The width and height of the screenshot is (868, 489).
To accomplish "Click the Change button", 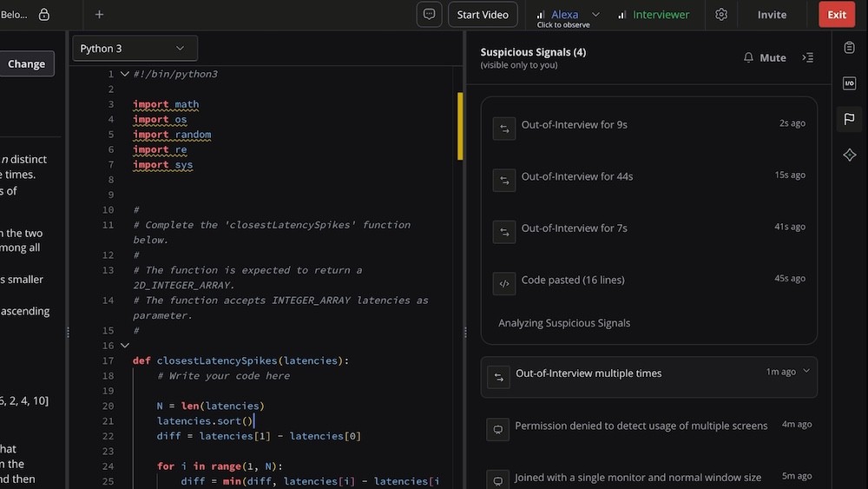I will click(x=26, y=63).
